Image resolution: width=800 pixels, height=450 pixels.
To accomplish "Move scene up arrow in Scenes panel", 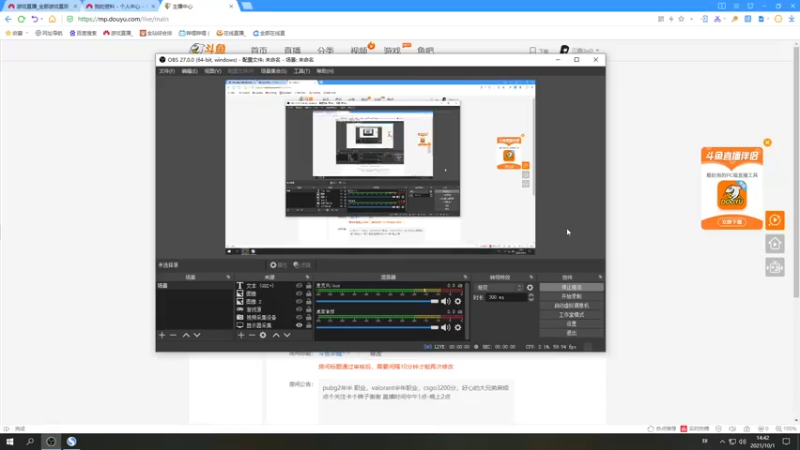I will pyautogui.click(x=186, y=335).
